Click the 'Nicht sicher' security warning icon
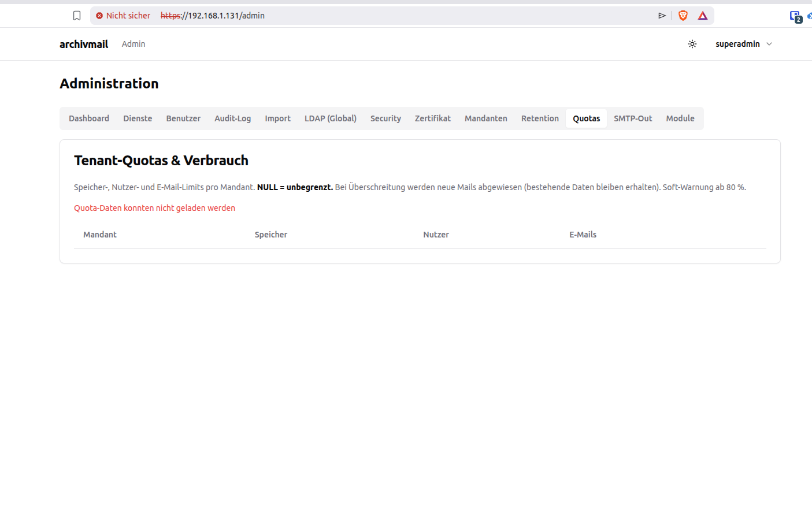 tap(99, 16)
